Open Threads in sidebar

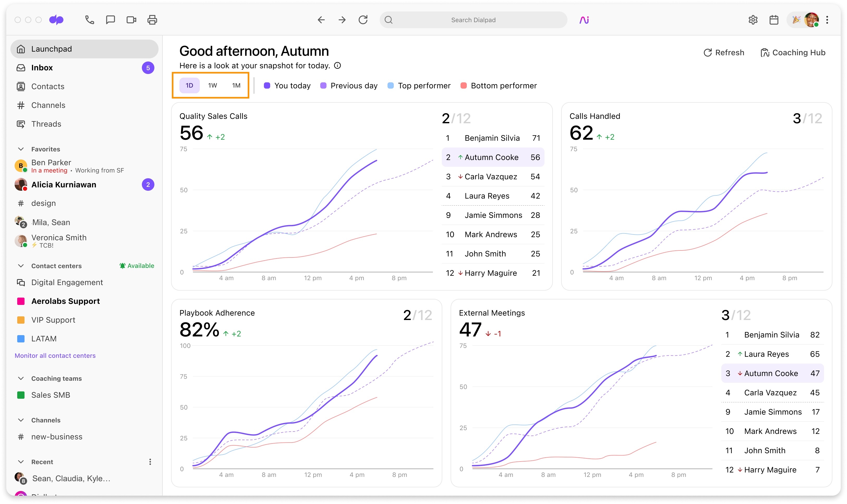coord(84,124)
